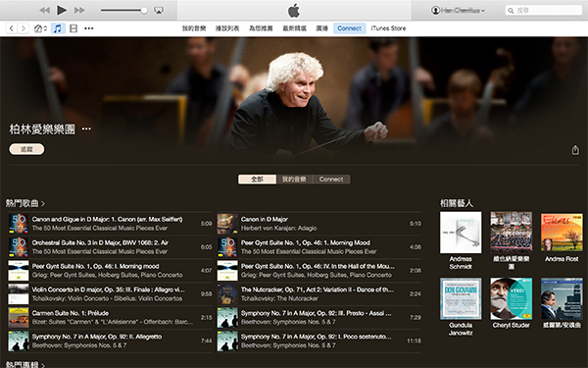The image size is (588, 368).
Task: Open the iTunes Store tab
Action: click(x=388, y=28)
